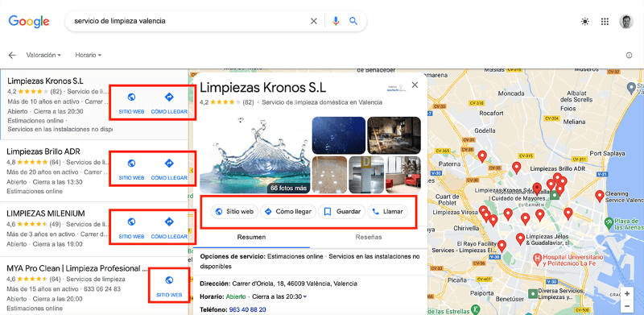644x315 pixels.
Task: Open the 66 fotos más gallery
Action: pos(289,188)
